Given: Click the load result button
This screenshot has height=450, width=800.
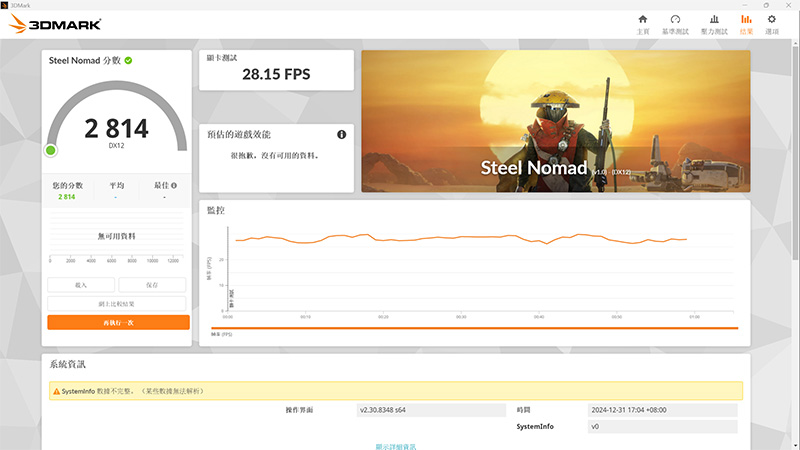Looking at the screenshot, I should (x=81, y=285).
